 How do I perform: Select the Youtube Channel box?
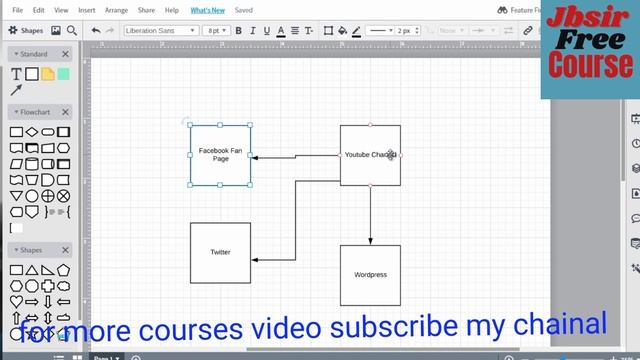tap(370, 155)
